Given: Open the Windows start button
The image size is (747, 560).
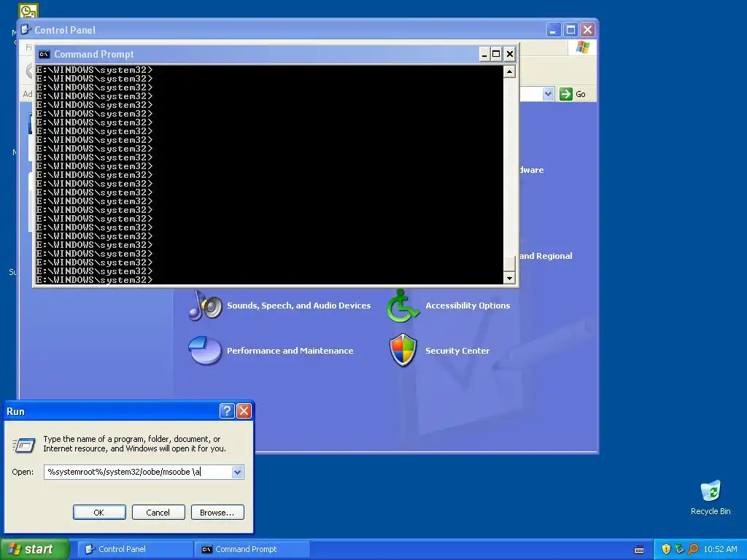Looking at the screenshot, I should click(34, 549).
